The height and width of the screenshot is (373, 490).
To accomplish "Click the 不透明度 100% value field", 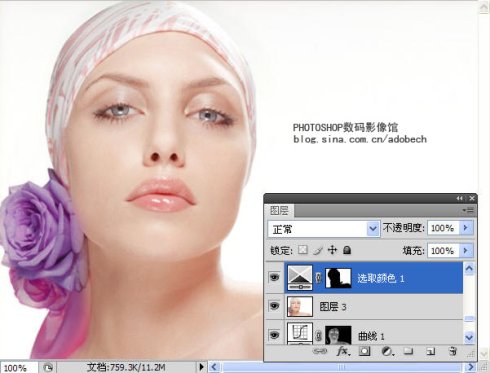I will pyautogui.click(x=443, y=228).
